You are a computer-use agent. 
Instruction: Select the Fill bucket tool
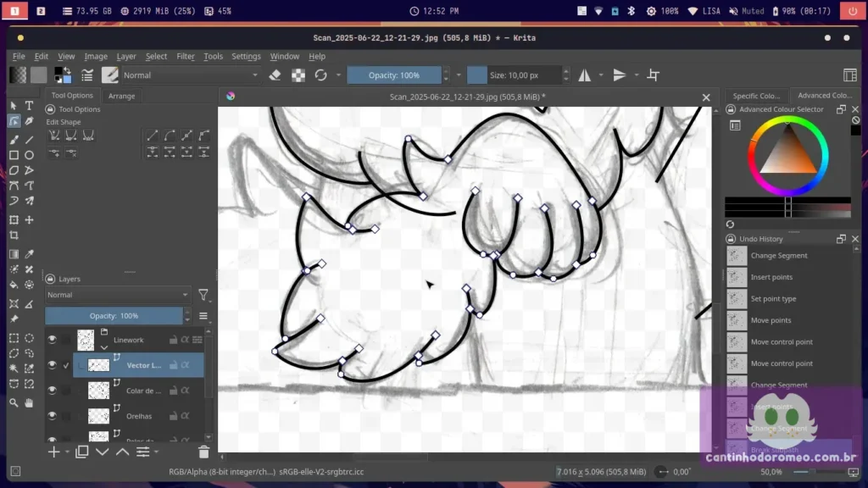[14, 285]
